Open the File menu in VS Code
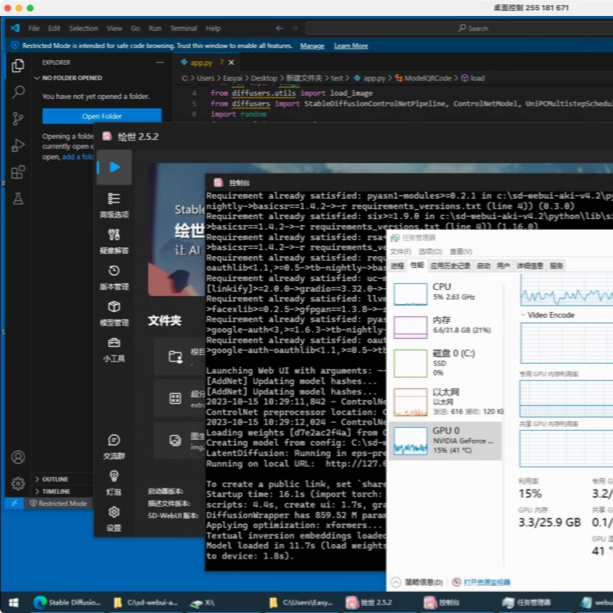The image size is (613, 613). (x=34, y=28)
